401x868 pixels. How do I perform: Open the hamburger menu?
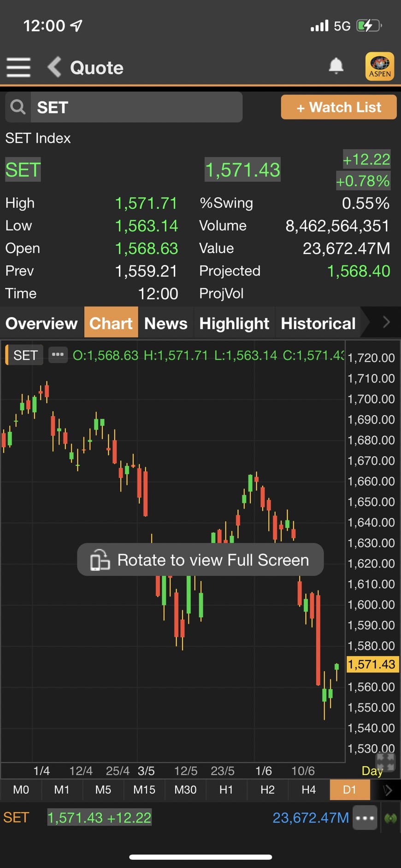point(18,67)
